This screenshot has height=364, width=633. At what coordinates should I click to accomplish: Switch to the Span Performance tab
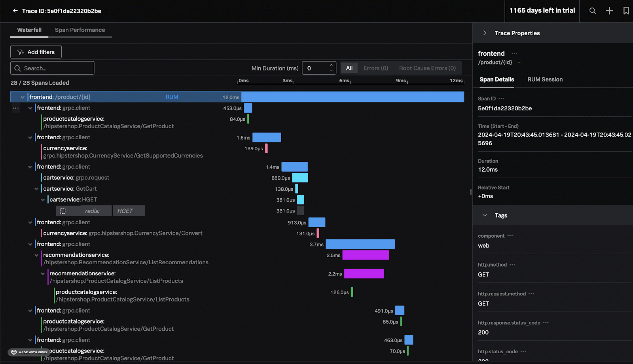(80, 30)
